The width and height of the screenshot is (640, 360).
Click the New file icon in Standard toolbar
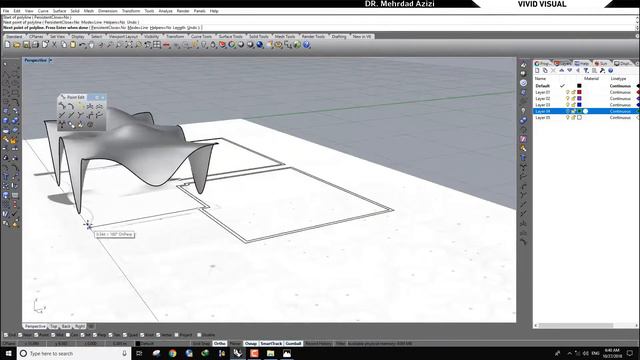7,44
